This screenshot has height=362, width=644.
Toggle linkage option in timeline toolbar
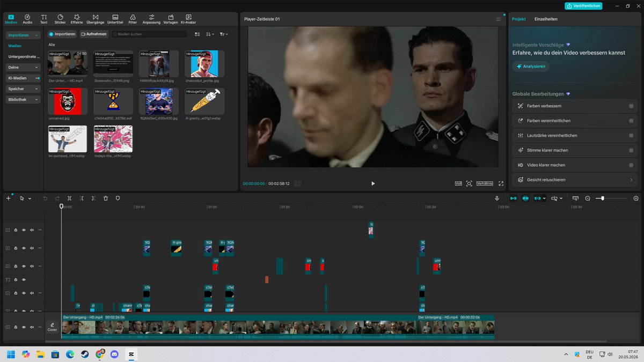(537, 198)
